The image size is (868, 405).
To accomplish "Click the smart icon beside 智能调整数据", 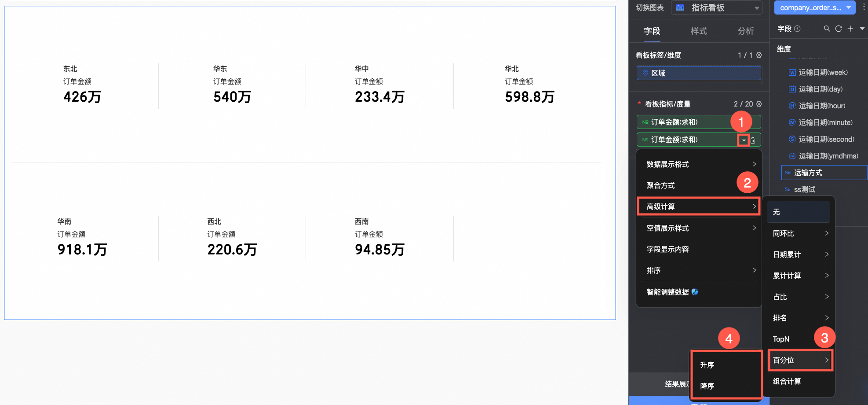I will point(695,292).
